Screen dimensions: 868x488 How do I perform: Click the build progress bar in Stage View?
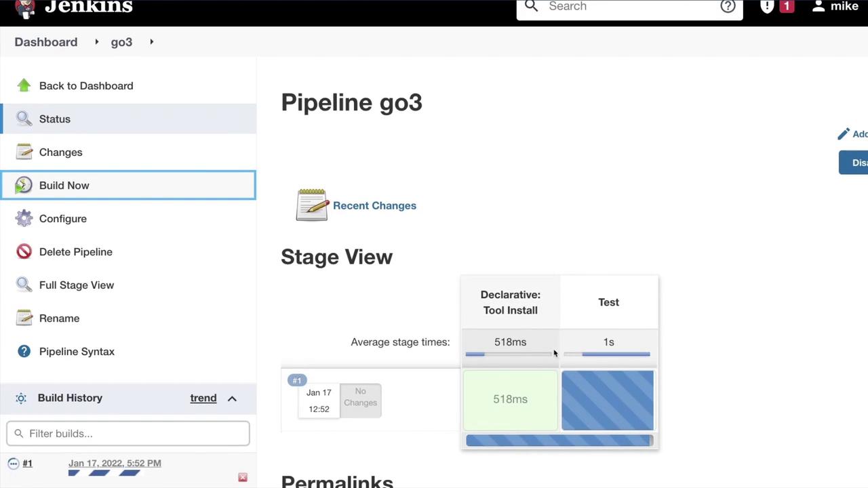click(x=559, y=441)
